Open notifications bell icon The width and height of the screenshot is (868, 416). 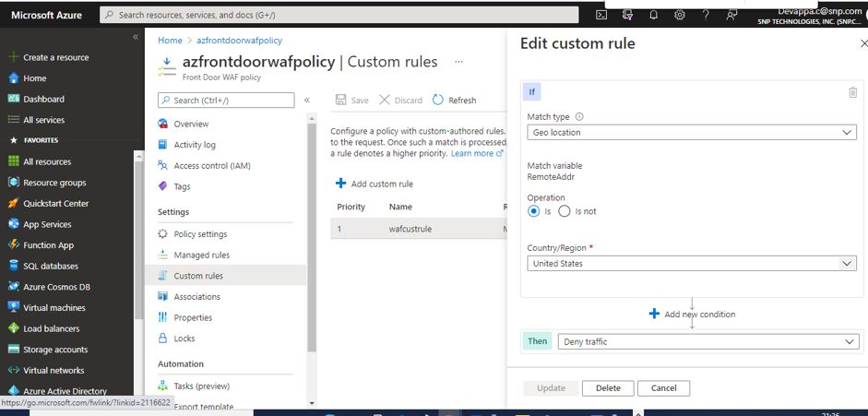653,16
